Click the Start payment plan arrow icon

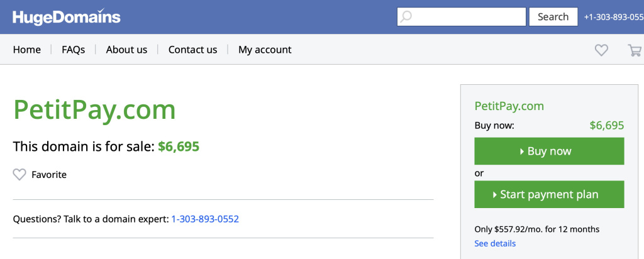tap(495, 195)
